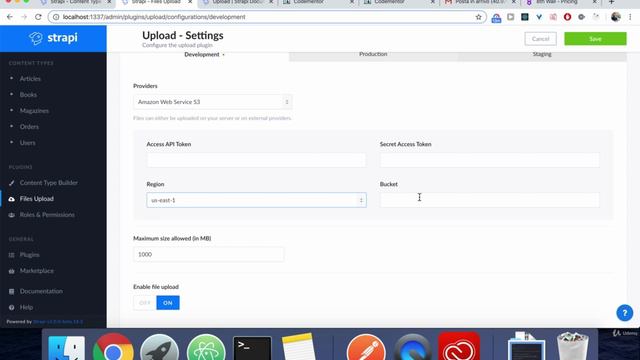
Task: Switch to Gmail Inbox browser tab
Action: tap(479, 2)
